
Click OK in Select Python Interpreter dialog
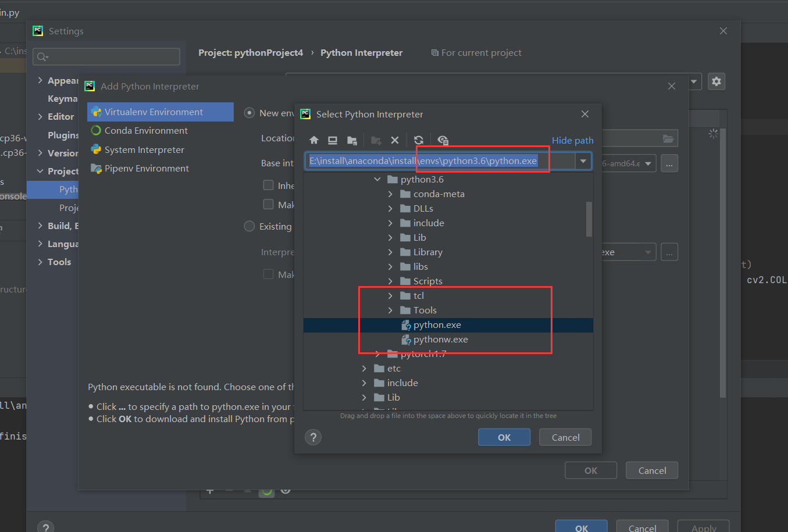click(x=504, y=437)
